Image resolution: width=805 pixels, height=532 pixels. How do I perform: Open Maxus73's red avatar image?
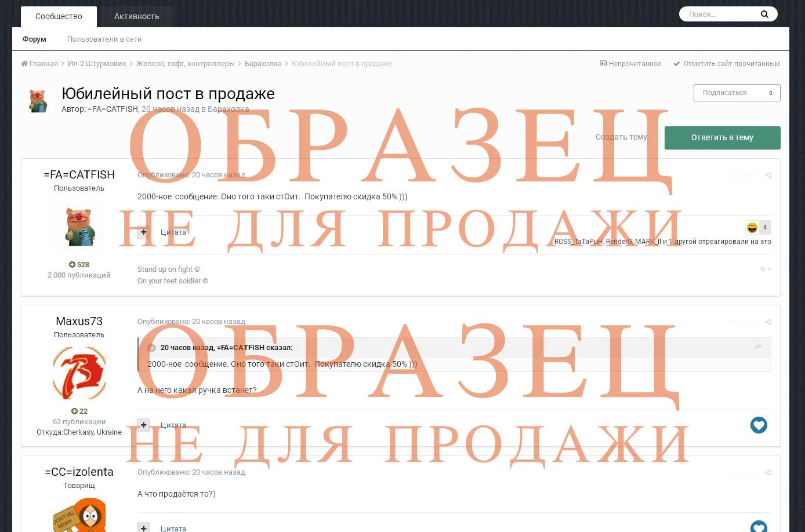coord(79,373)
